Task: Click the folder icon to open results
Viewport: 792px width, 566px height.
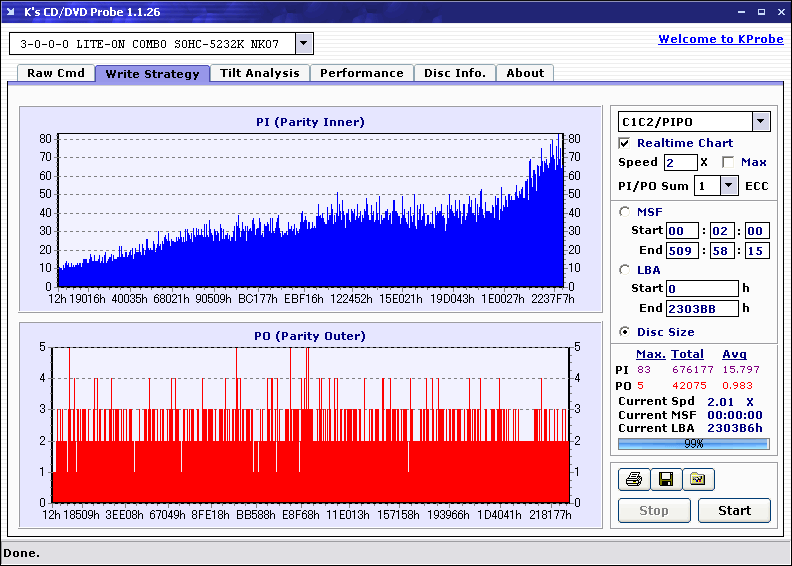Action: click(698, 480)
